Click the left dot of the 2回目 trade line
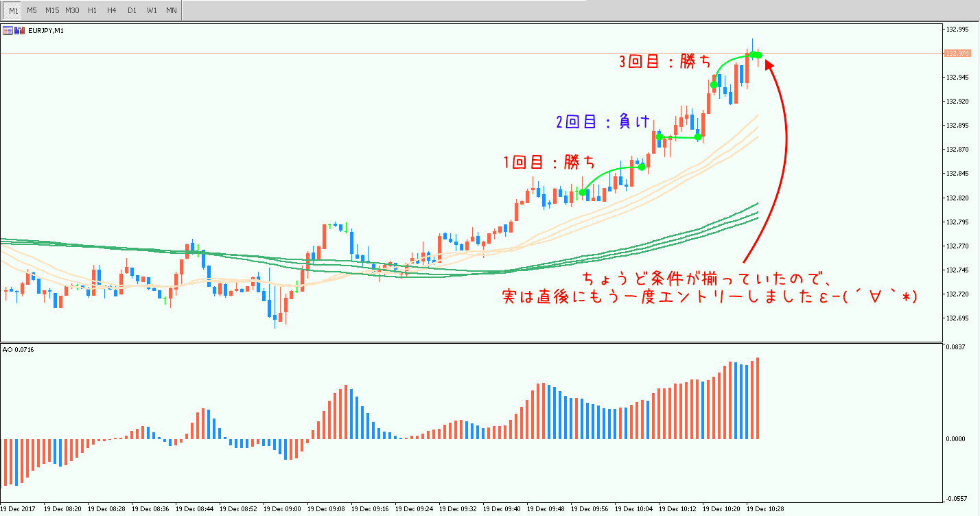The height and width of the screenshot is (516, 980). click(660, 137)
